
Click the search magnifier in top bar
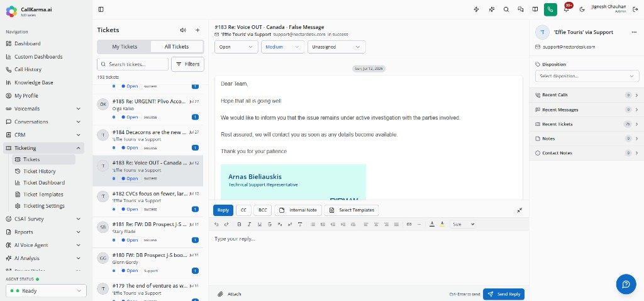tap(506, 9)
